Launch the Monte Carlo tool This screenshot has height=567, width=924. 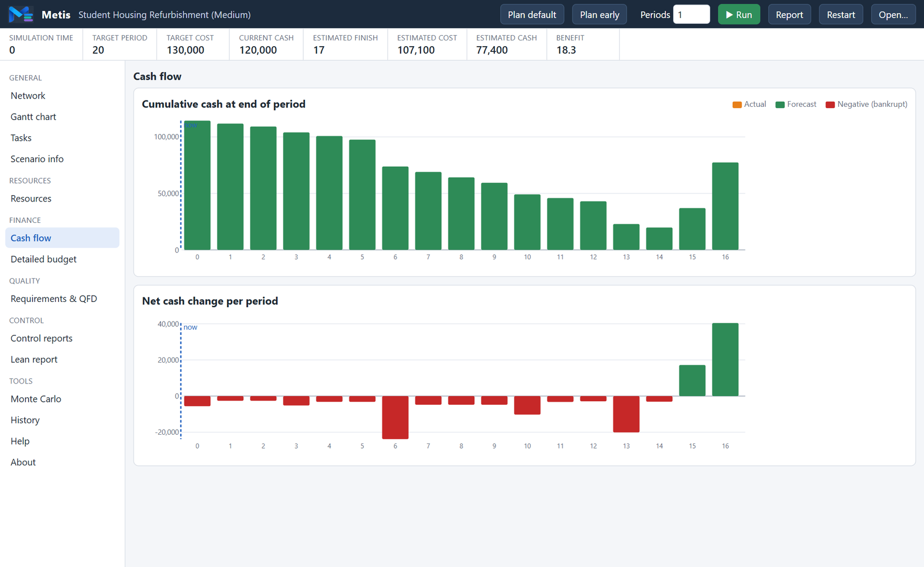click(62, 399)
